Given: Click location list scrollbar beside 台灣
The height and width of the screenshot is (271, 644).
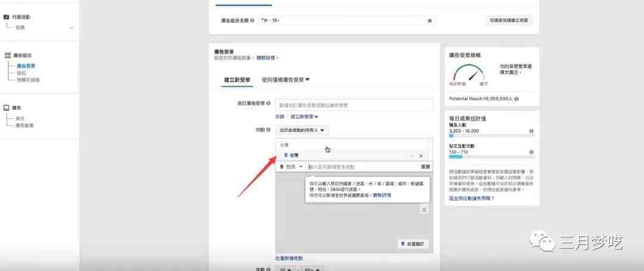Looking at the screenshot, I should (430, 149).
